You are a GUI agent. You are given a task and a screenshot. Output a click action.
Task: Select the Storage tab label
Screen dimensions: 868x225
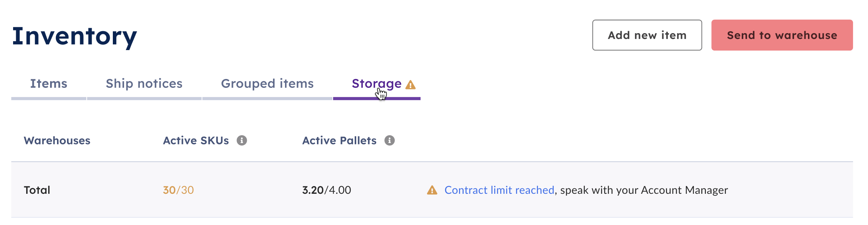pos(377,84)
